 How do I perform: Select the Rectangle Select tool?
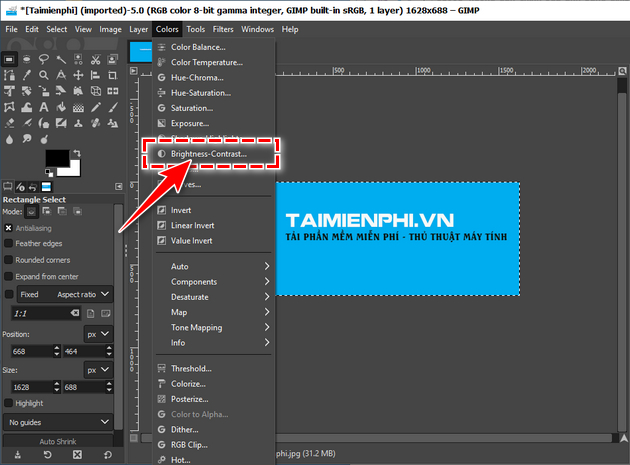click(x=9, y=60)
